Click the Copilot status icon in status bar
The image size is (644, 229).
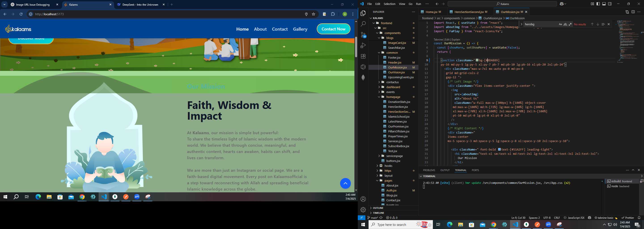(x=589, y=218)
